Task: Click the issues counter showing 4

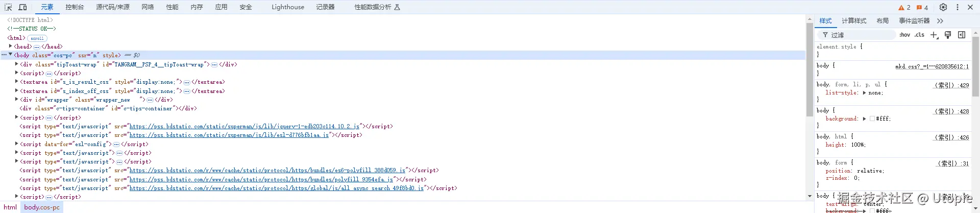Action: (922, 7)
